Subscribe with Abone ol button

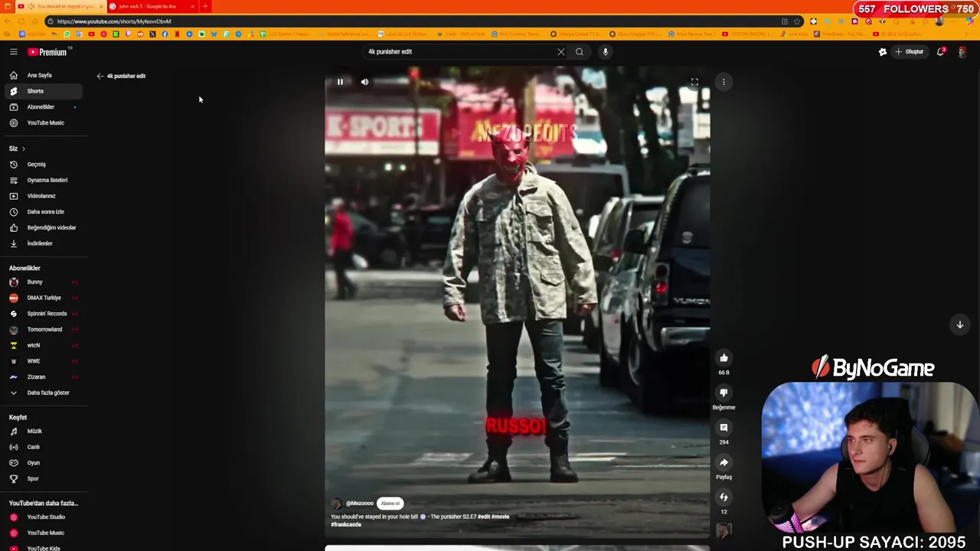pos(390,504)
